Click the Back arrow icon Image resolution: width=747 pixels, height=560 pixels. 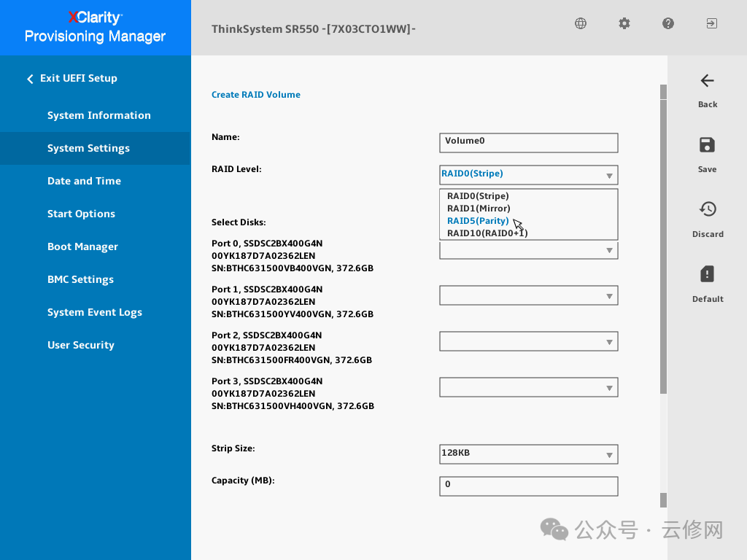pyautogui.click(x=708, y=80)
